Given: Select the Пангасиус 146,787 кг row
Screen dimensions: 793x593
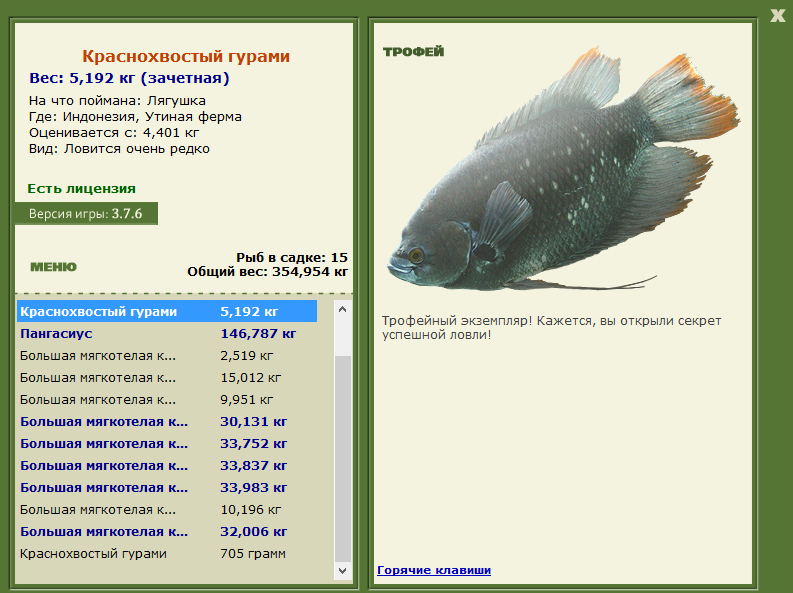Looking at the screenshot, I should click(167, 334).
